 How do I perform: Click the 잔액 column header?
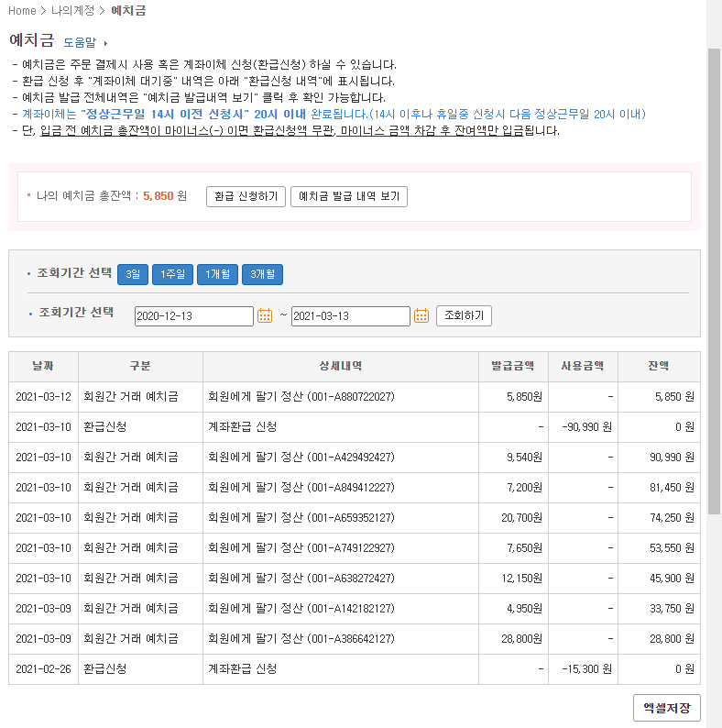click(x=659, y=367)
